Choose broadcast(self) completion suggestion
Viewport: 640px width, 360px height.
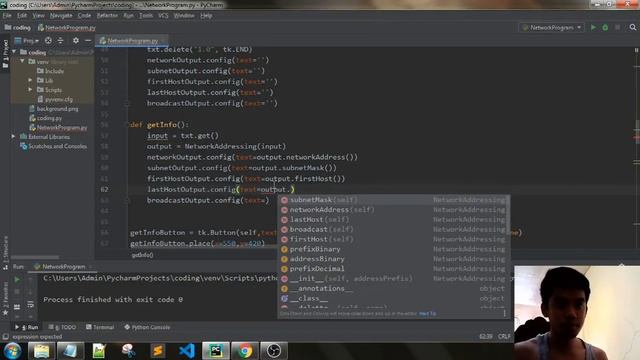click(393, 229)
